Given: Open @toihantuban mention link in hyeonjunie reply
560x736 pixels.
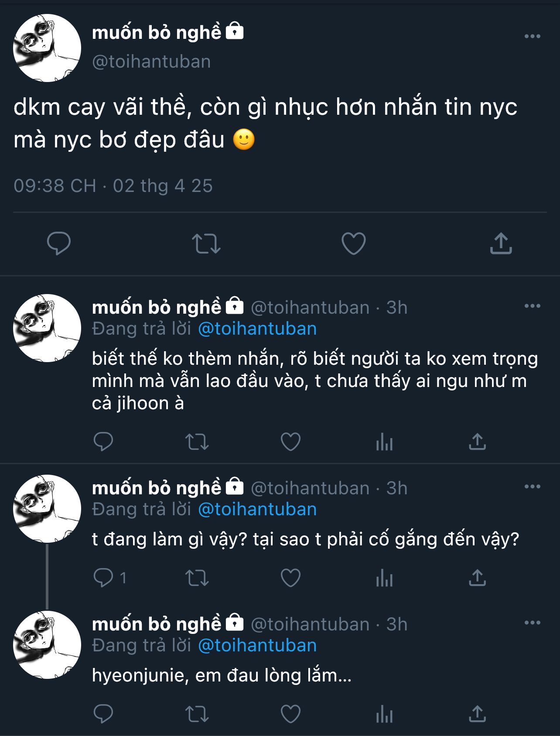Looking at the screenshot, I should click(x=257, y=646).
